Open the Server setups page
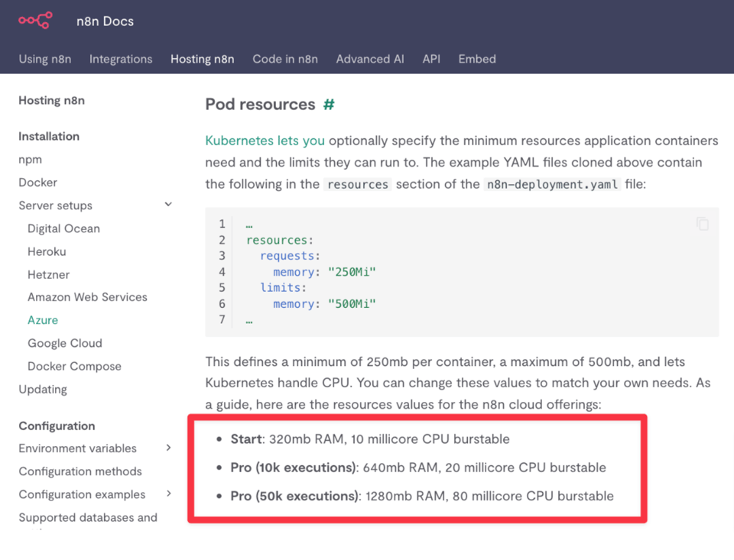 pyautogui.click(x=55, y=206)
